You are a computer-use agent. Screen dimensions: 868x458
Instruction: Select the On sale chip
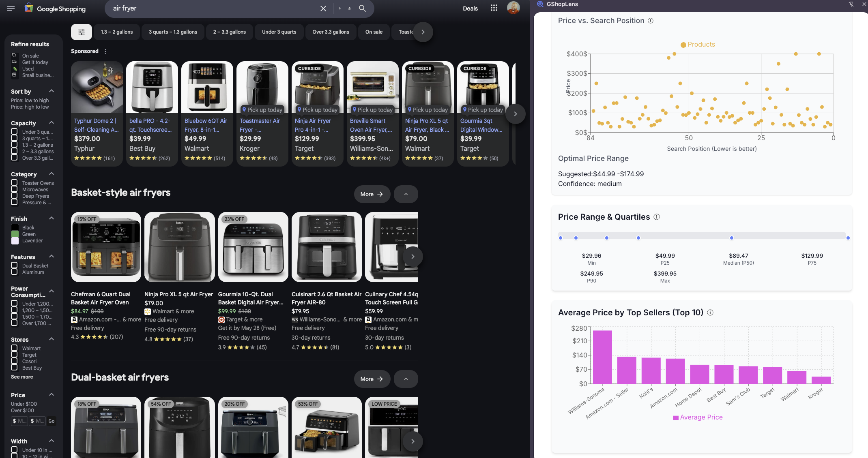point(374,32)
